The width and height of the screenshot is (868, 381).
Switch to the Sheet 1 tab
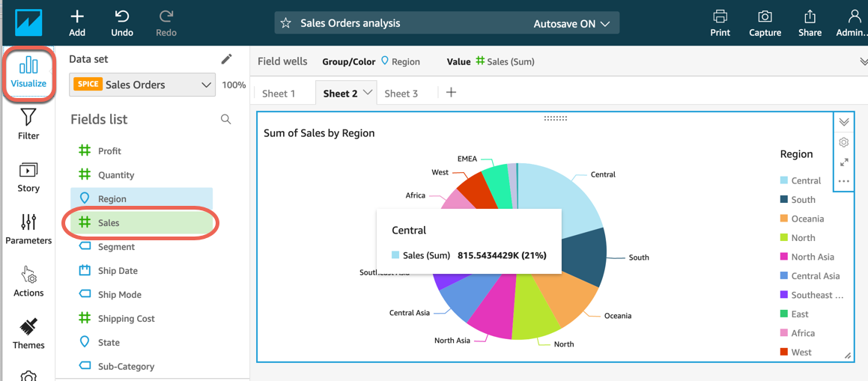point(279,94)
